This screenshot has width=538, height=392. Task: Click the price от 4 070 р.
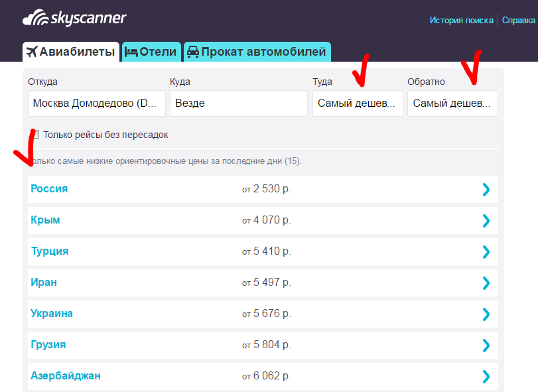tap(267, 220)
